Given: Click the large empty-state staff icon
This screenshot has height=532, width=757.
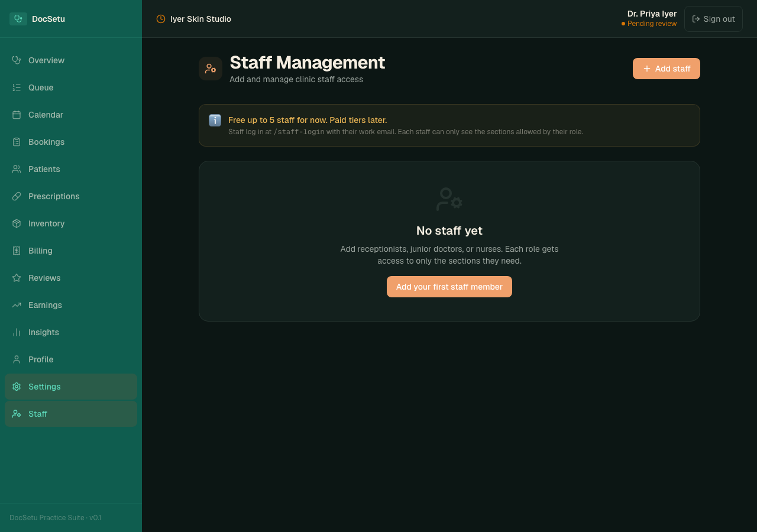Looking at the screenshot, I should (449, 199).
